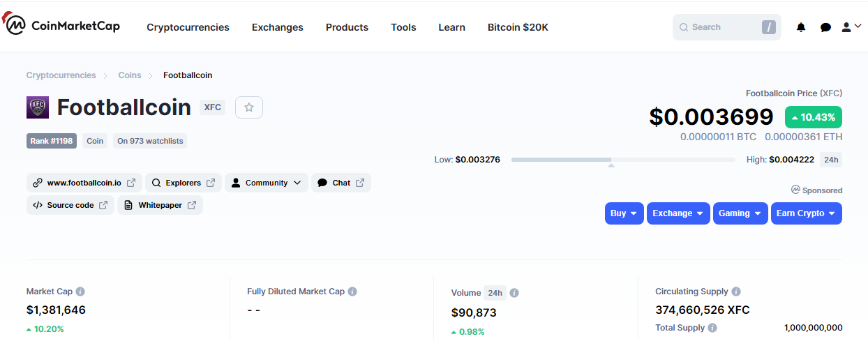Click the 1,000,000,000 total supply value
The image size is (868, 348).
click(x=813, y=328)
